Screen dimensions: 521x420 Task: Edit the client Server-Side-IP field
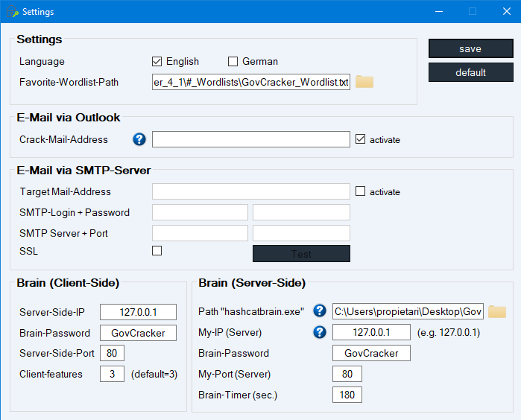point(138,312)
